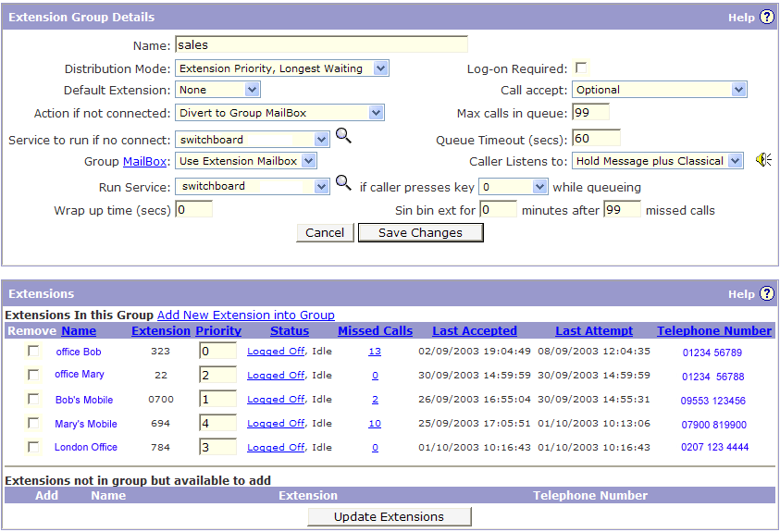Click telephone number 09553 123456

(712, 401)
